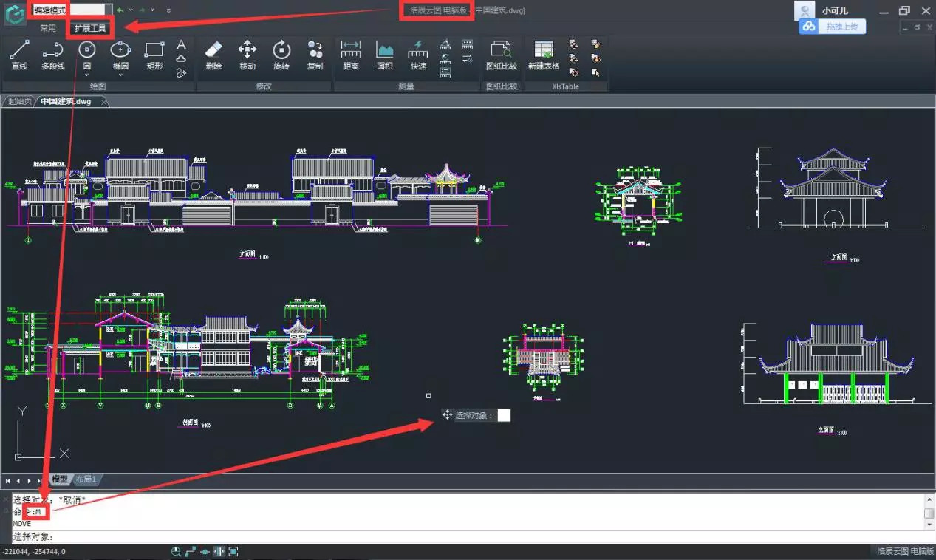Activate the 移动 move tool
Image resolution: width=936 pixels, height=560 pixels.
click(247, 55)
